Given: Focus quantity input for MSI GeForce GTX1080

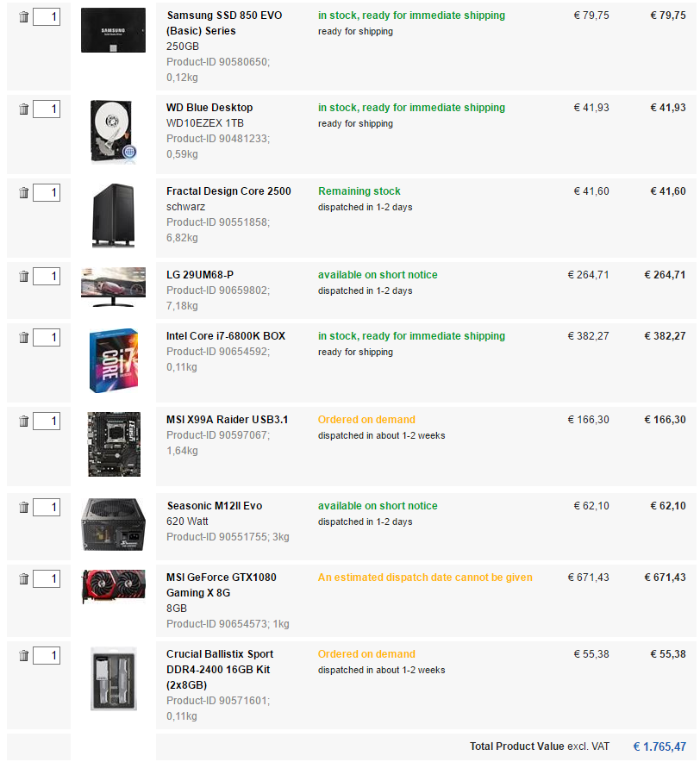Looking at the screenshot, I should coord(47,579).
